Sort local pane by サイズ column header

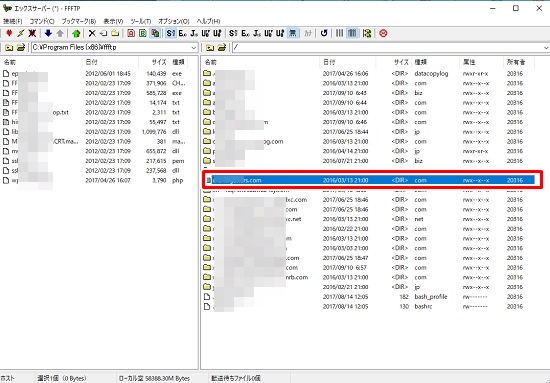[x=154, y=62]
